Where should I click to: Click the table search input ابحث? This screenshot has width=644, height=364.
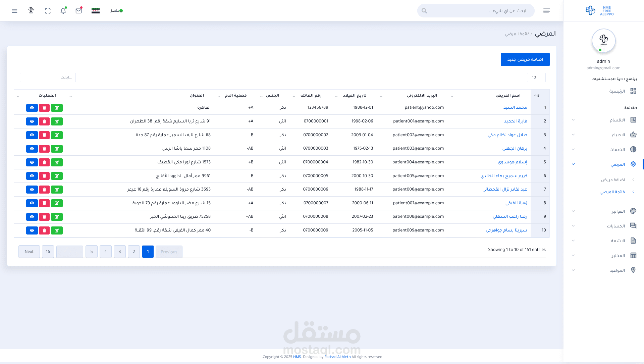click(x=48, y=77)
